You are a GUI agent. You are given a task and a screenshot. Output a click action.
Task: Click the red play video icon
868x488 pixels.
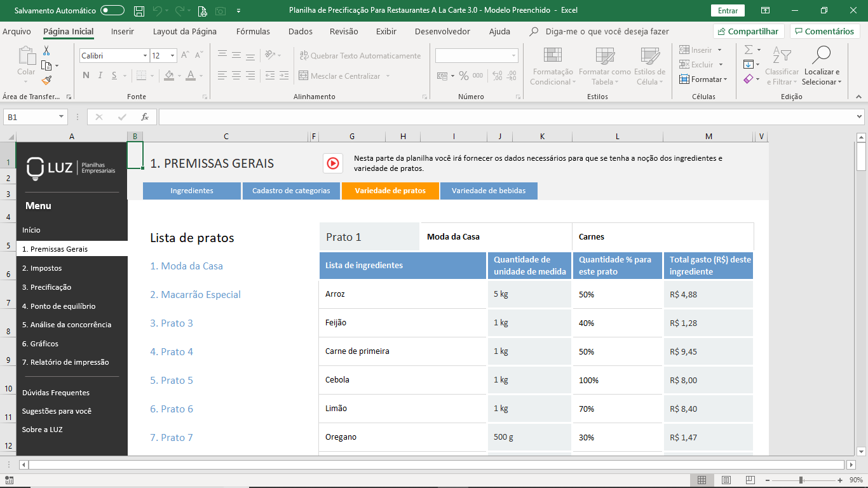(333, 163)
